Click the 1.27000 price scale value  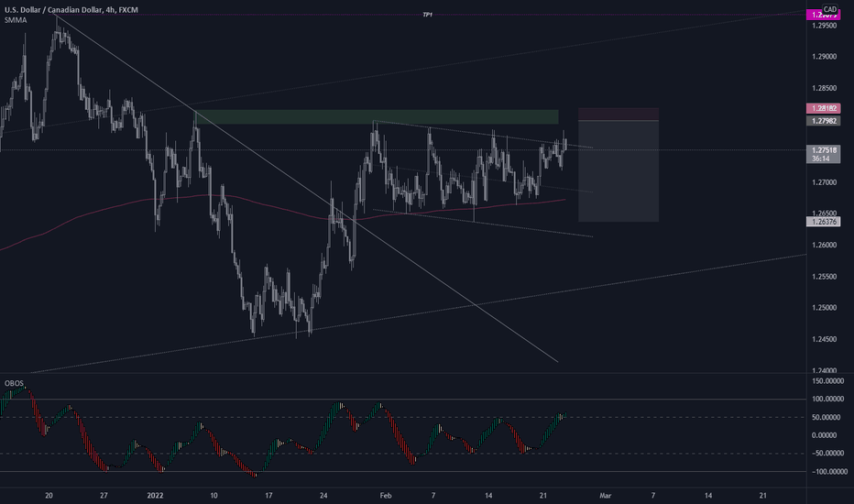tap(824, 182)
